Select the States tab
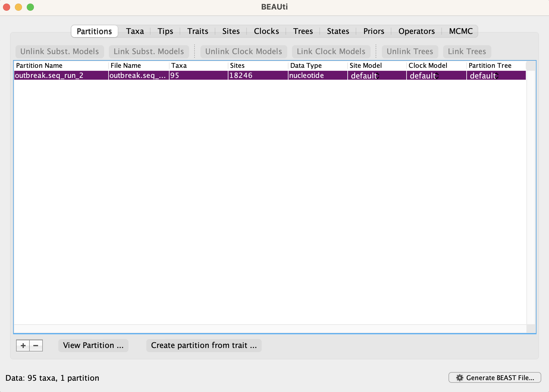 coord(338,31)
